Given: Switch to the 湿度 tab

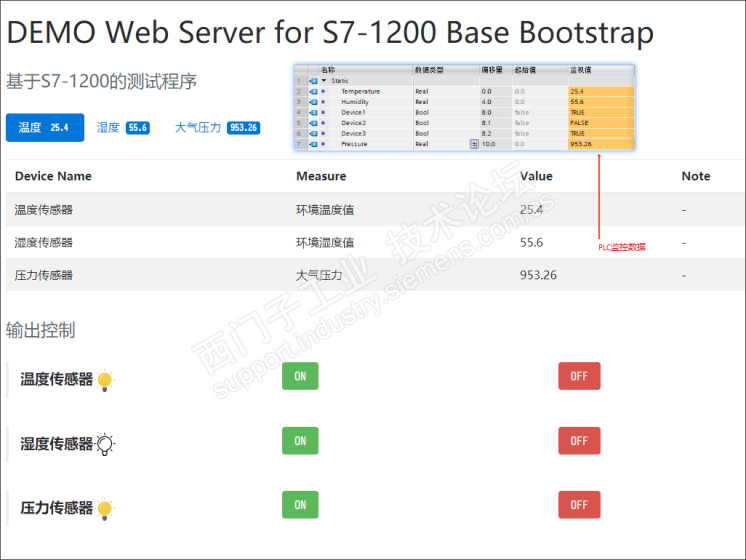Looking at the screenshot, I should [x=108, y=128].
